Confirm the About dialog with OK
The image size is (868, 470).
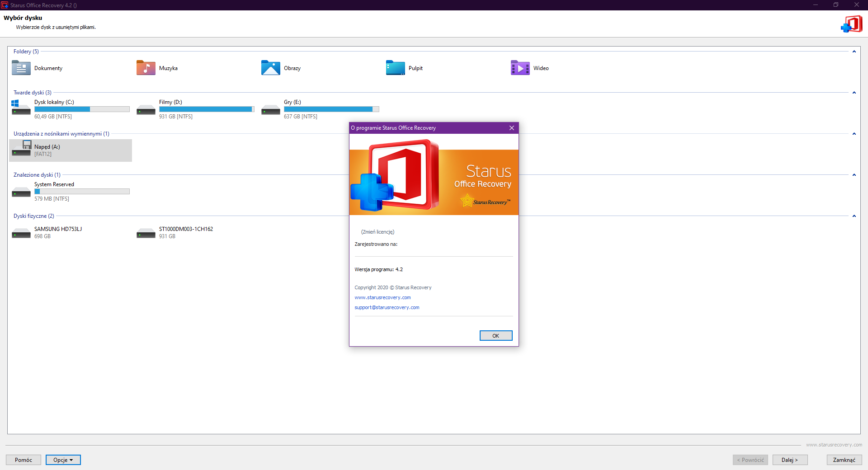click(496, 336)
